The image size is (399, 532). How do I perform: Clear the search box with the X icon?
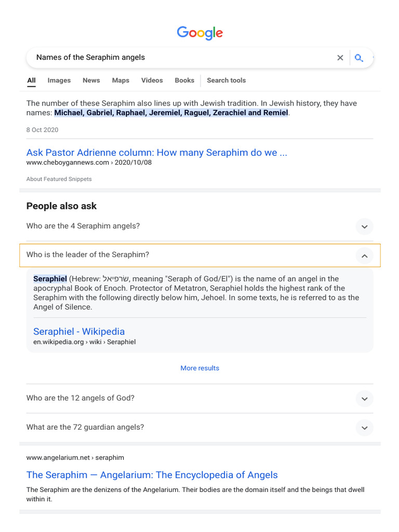(x=340, y=58)
